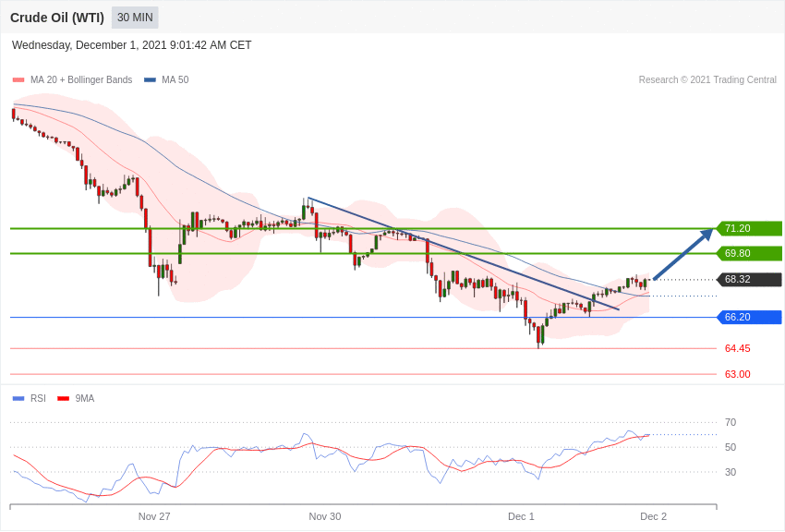Select the 71.20 resistance price tag
Screen dimensions: 785x532
[749, 228]
